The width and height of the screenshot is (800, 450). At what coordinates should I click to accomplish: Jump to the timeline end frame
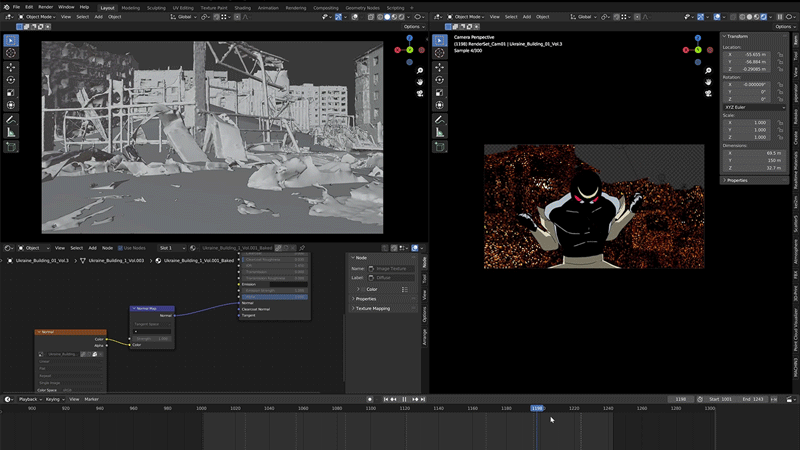point(423,399)
